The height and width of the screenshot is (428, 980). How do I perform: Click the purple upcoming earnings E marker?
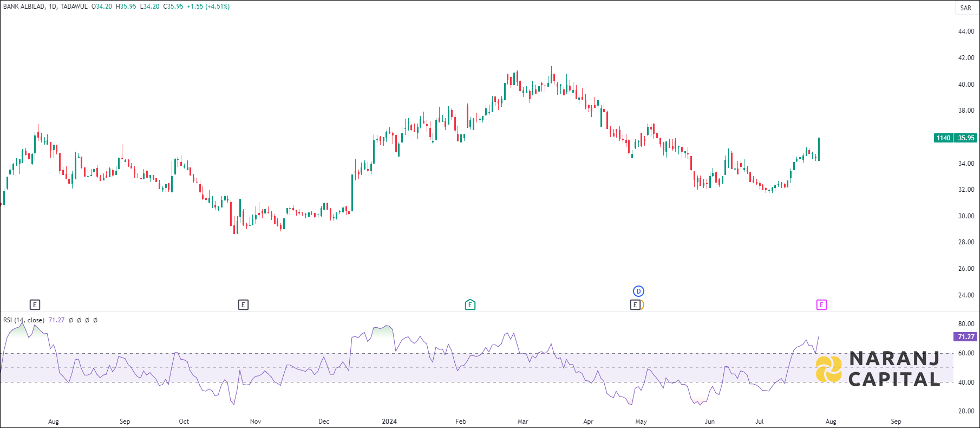click(x=821, y=305)
